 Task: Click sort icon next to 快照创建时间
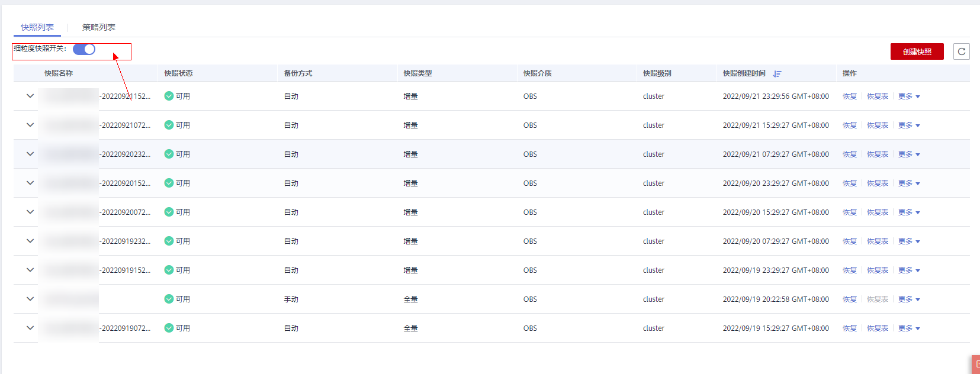pyautogui.click(x=777, y=73)
